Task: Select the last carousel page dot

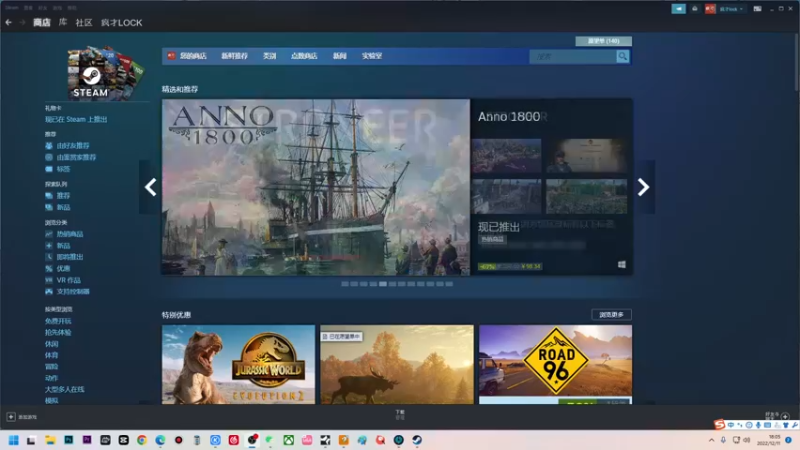Action: (x=449, y=284)
